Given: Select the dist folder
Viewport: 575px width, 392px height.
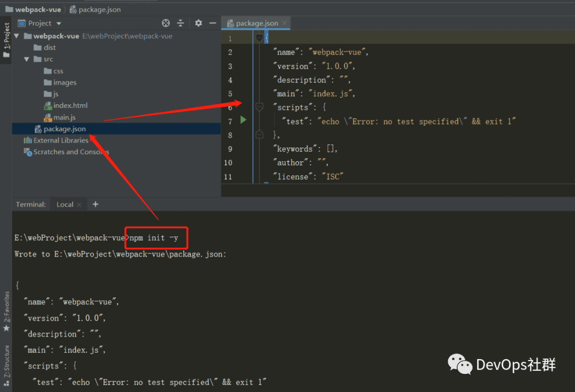Looking at the screenshot, I should click(45, 48).
